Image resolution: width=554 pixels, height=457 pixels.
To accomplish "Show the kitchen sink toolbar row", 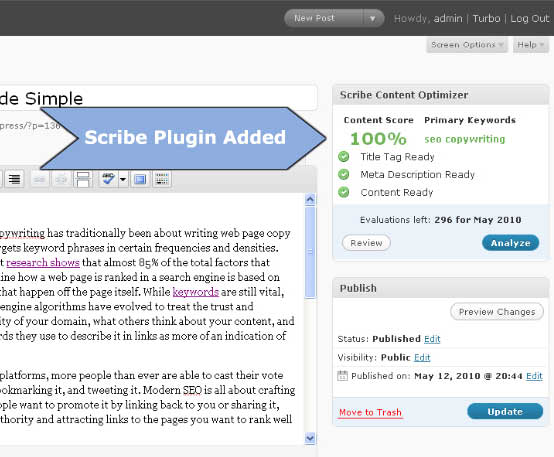I will pyautogui.click(x=162, y=179).
